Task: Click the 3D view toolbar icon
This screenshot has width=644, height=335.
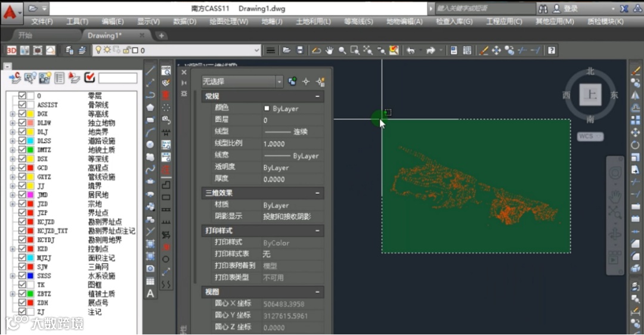Action: (11, 50)
